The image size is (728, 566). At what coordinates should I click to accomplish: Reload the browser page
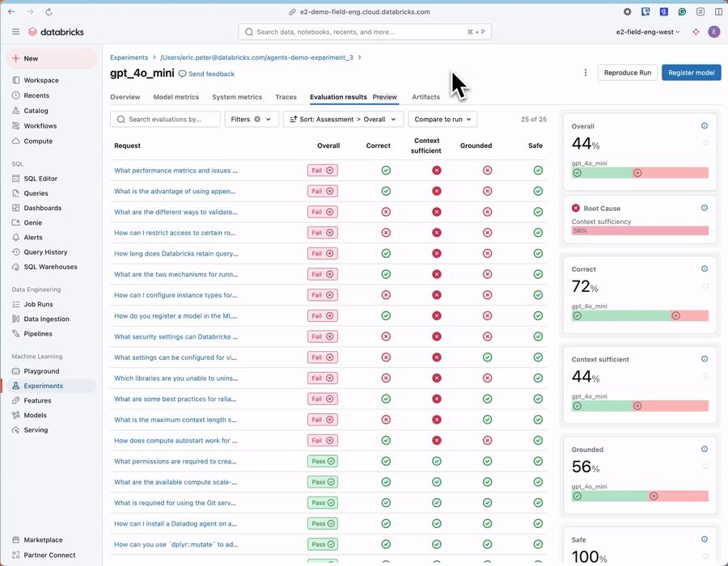click(x=49, y=12)
